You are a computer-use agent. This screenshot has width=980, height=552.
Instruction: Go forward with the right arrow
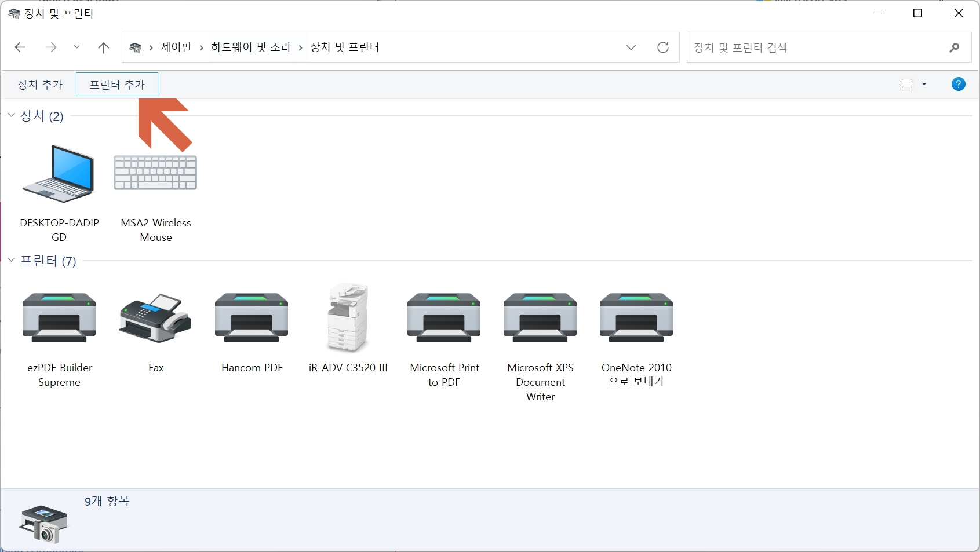point(51,47)
